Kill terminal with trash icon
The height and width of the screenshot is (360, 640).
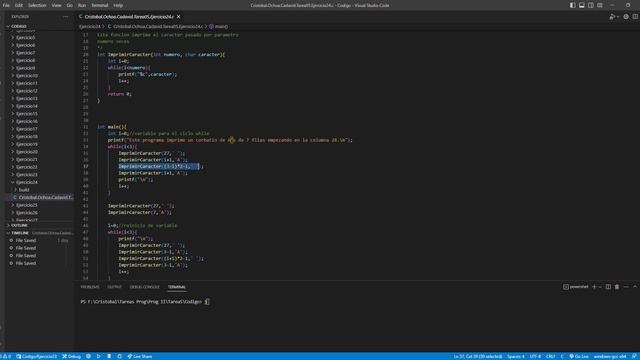tap(617, 287)
